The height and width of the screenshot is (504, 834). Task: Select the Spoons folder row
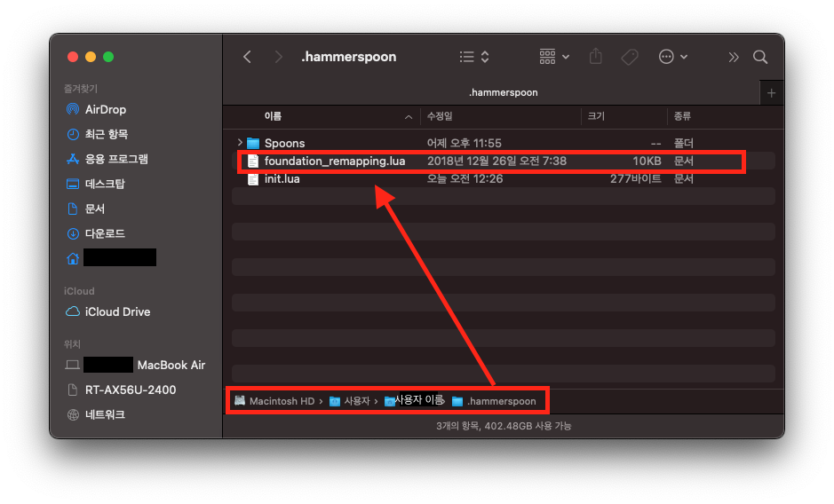click(x=504, y=143)
